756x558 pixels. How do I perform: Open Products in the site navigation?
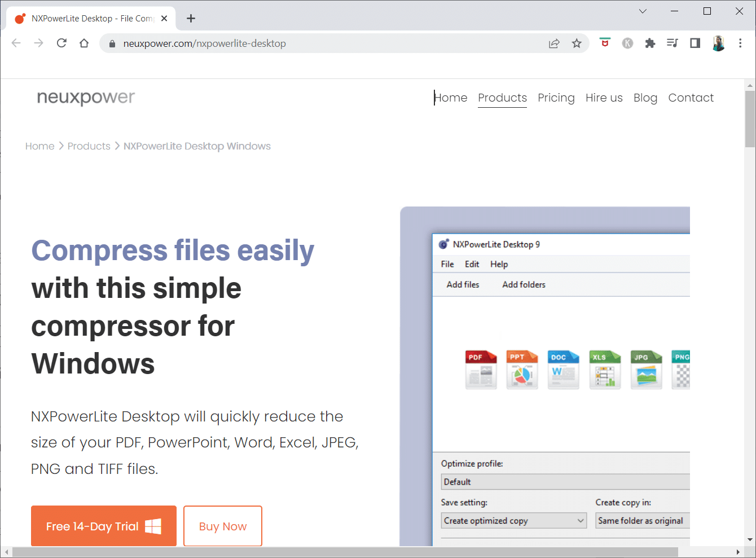502,98
